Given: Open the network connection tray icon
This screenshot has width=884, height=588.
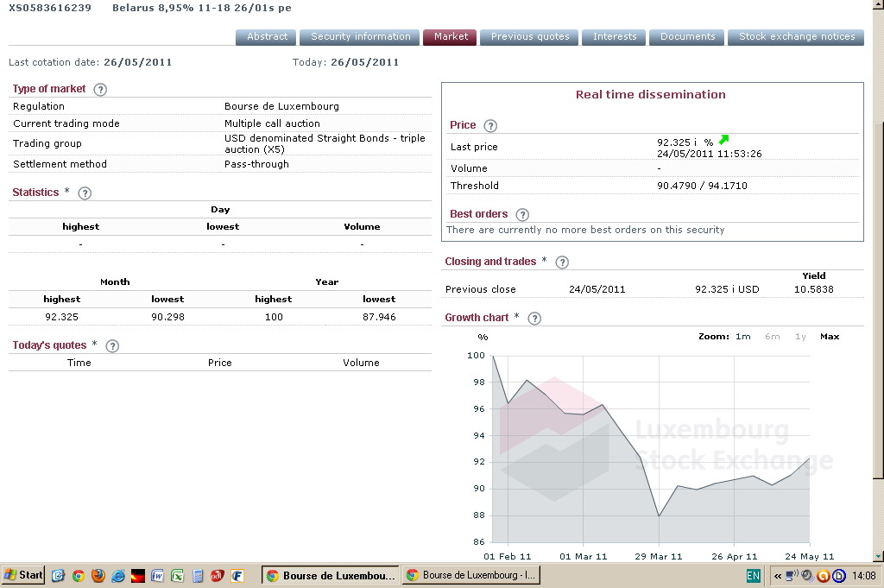Looking at the screenshot, I should click(792, 576).
